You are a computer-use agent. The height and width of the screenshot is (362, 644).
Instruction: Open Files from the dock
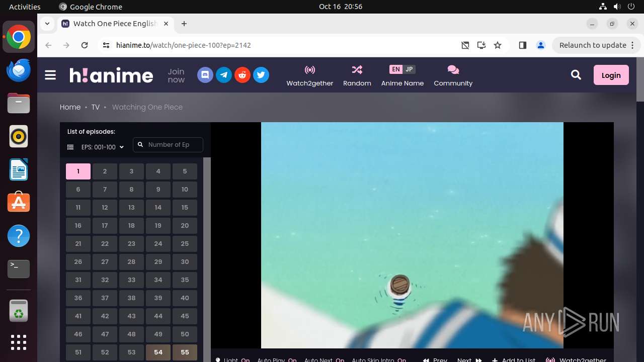point(19,104)
